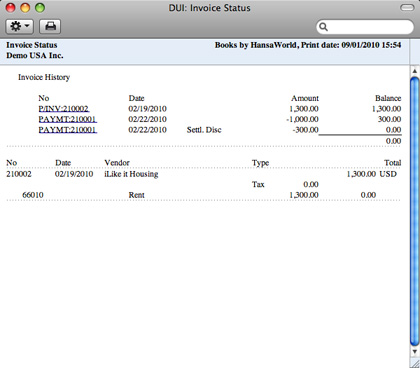
Task: Click the 'Balance' column header
Action: pos(388,98)
